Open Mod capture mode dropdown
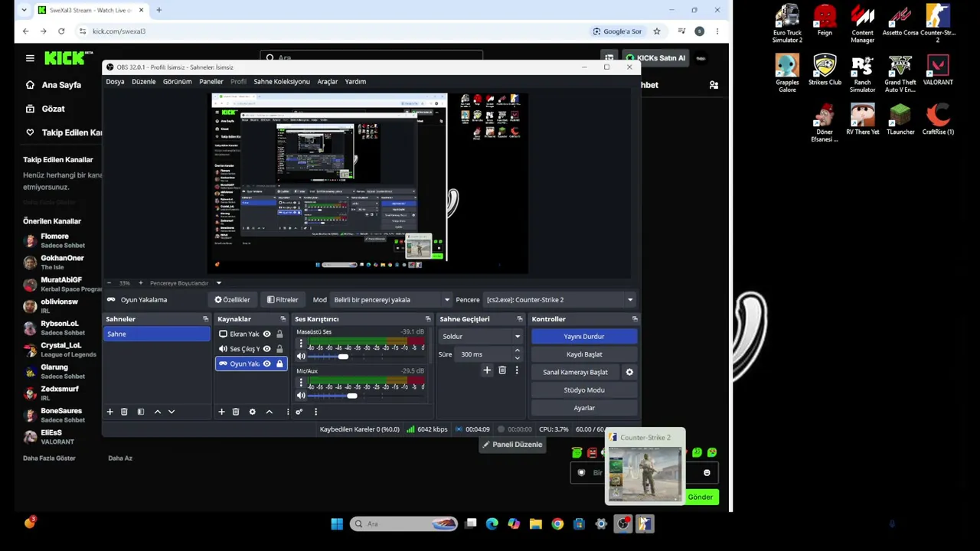 pos(391,300)
